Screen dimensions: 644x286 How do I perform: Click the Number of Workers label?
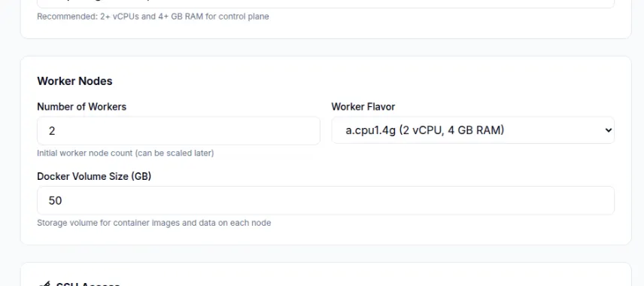[x=82, y=107]
